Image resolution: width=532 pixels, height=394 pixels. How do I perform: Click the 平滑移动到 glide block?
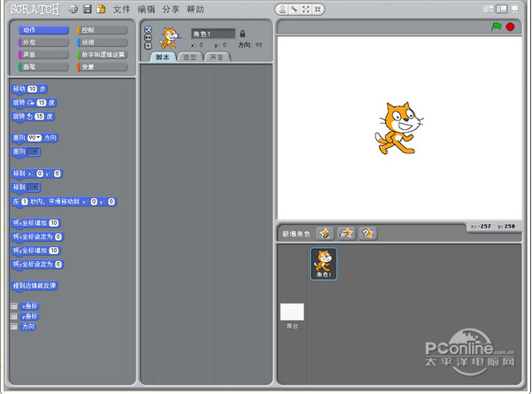pos(64,202)
